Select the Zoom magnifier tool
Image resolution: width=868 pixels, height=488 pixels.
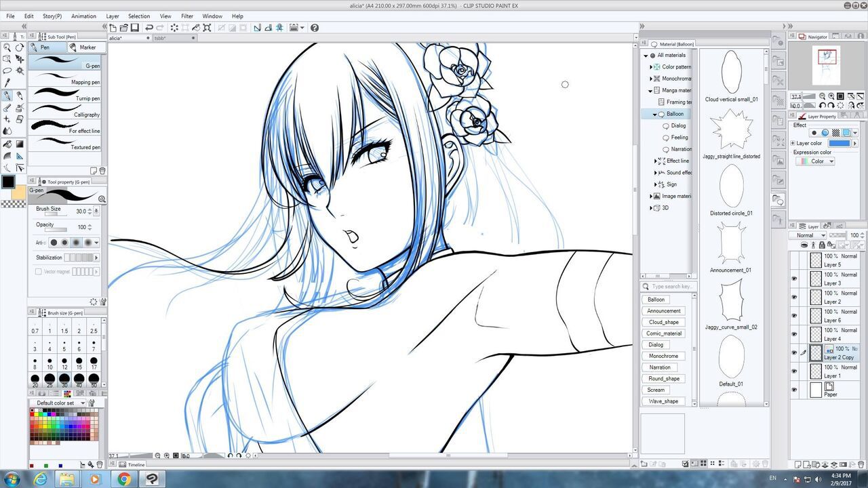[x=7, y=47]
